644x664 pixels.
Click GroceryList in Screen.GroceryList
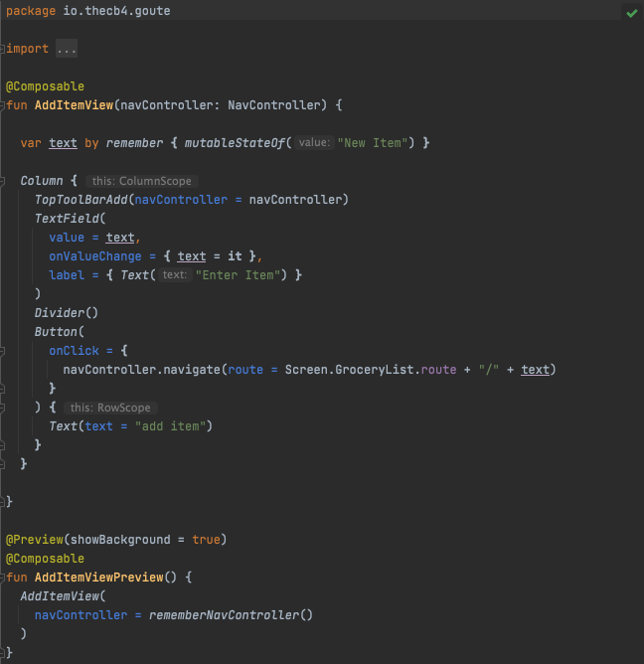pos(375,370)
